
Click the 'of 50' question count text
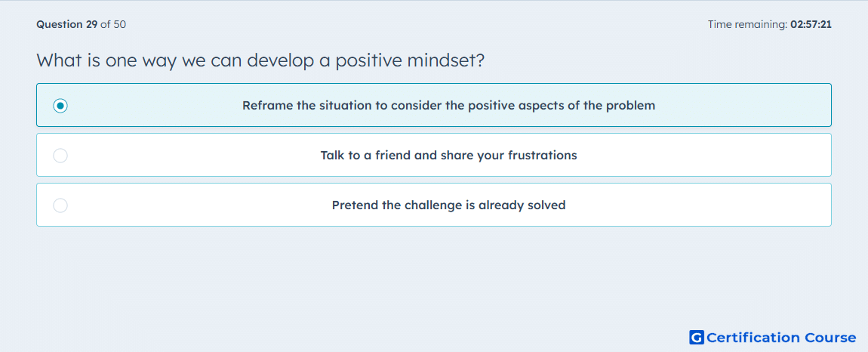(113, 24)
